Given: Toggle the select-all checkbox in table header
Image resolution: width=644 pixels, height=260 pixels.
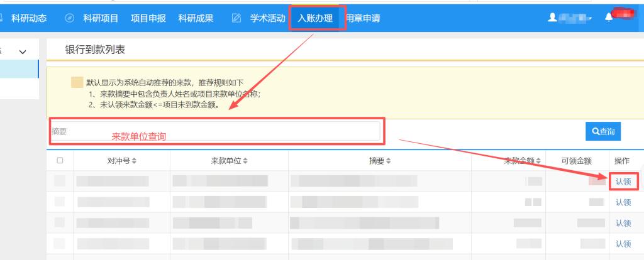Looking at the screenshot, I should pyautogui.click(x=60, y=161).
